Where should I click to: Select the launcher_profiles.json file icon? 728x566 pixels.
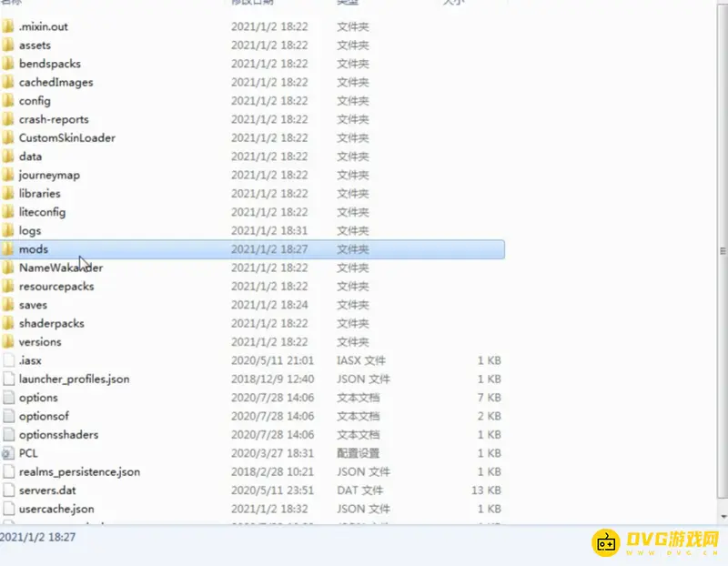pos(7,379)
